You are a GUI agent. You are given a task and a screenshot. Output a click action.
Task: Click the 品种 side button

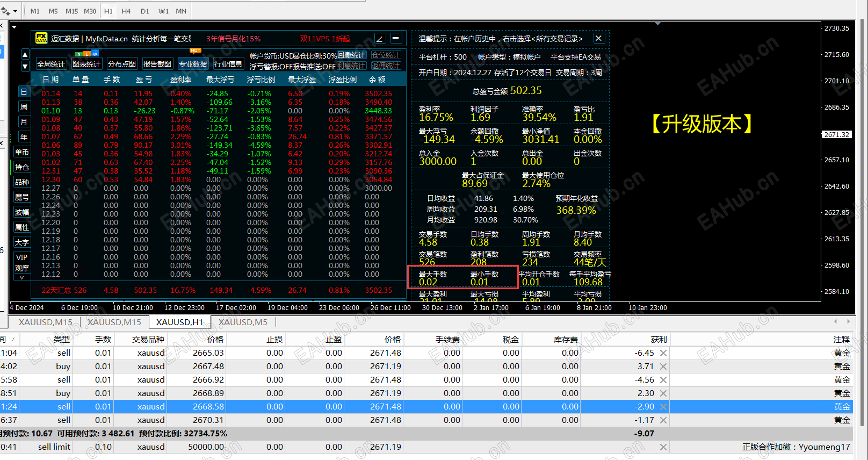(22, 182)
